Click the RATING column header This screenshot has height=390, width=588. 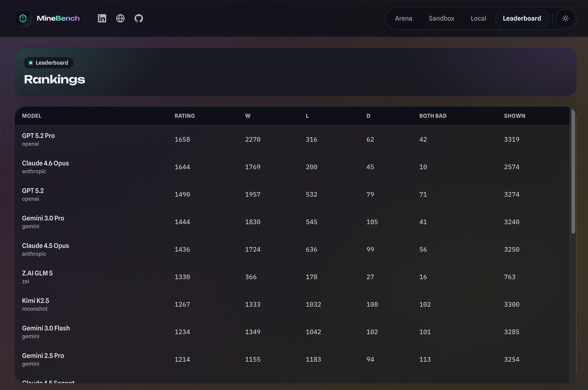185,116
